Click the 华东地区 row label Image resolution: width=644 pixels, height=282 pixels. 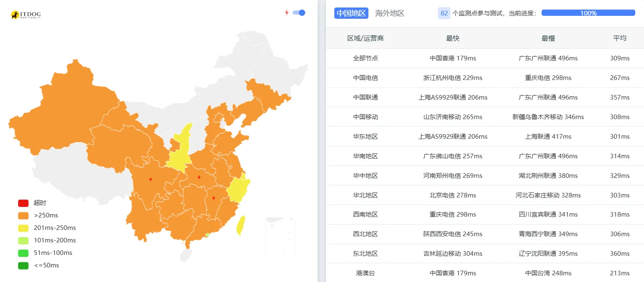pos(366,137)
